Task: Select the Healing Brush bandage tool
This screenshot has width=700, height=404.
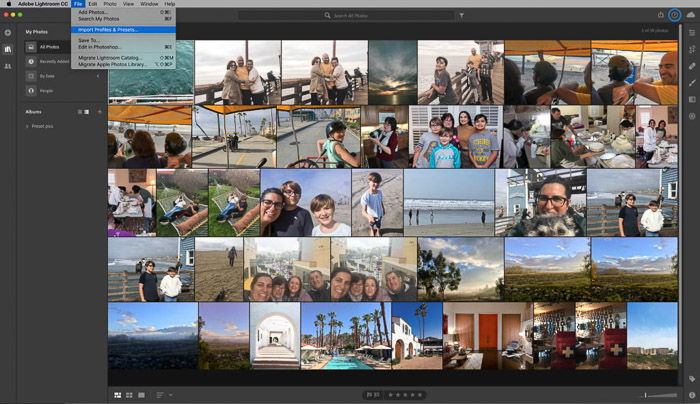Action: (x=692, y=66)
